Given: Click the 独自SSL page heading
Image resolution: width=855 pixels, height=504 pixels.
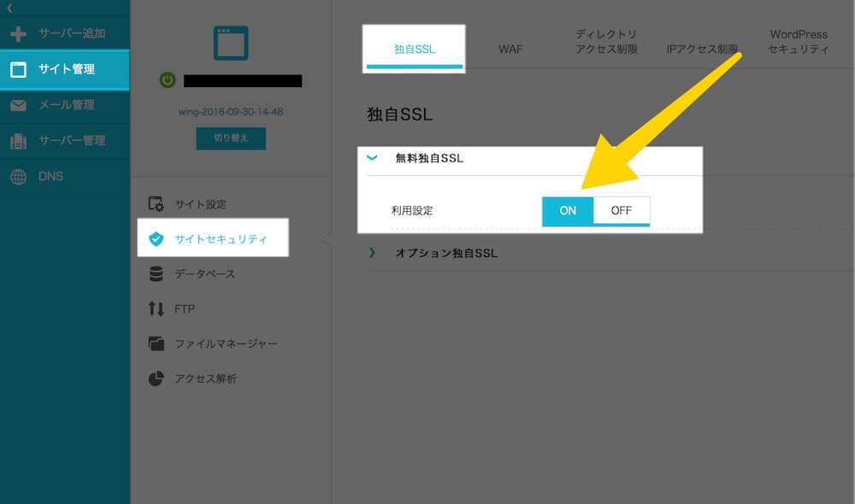Looking at the screenshot, I should click(399, 114).
